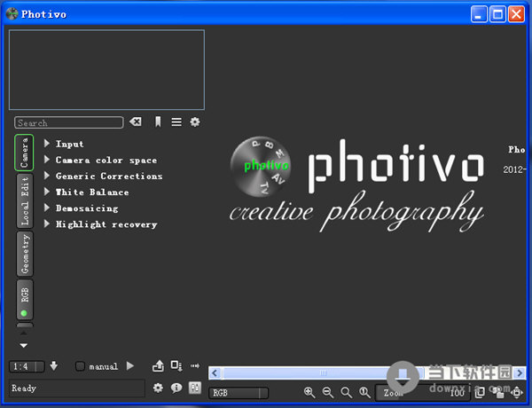Click the info speech bubble icon

pos(176,388)
